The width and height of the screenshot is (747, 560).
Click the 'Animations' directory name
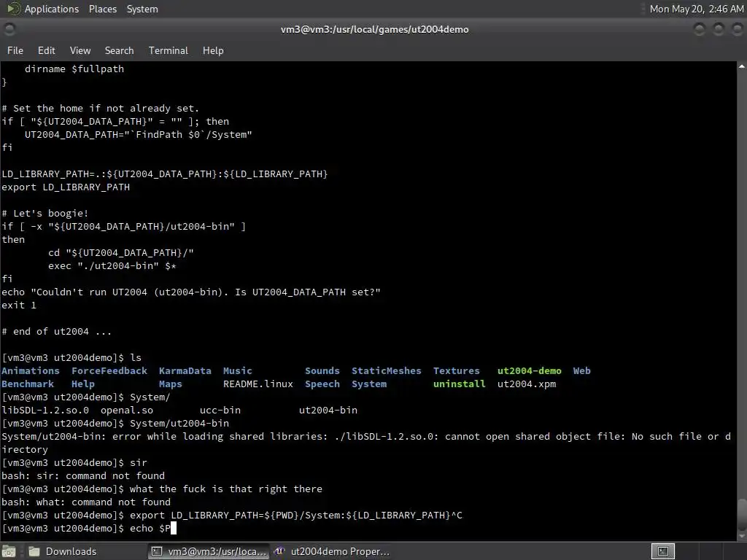(x=31, y=371)
